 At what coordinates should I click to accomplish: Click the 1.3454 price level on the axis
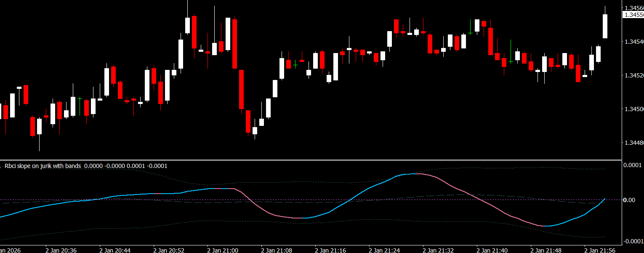634,42
